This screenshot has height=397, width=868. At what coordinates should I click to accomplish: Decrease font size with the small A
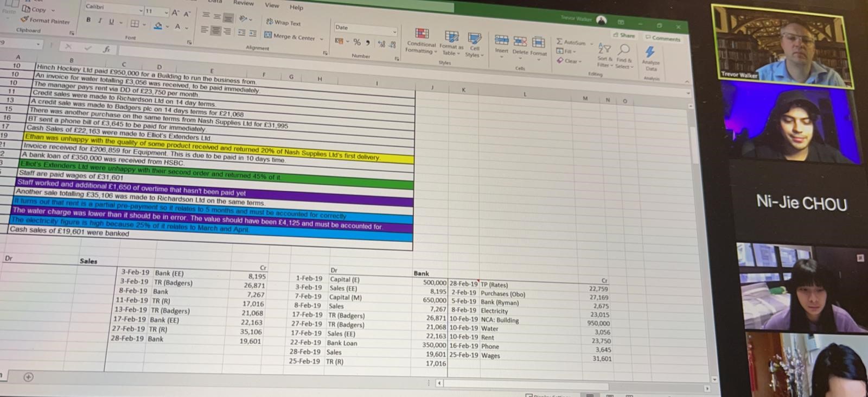click(187, 14)
